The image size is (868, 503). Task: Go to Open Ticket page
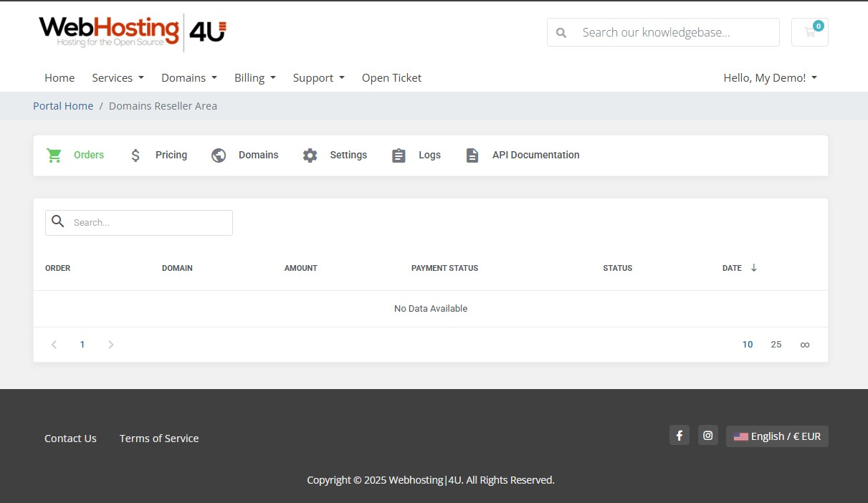click(x=391, y=77)
